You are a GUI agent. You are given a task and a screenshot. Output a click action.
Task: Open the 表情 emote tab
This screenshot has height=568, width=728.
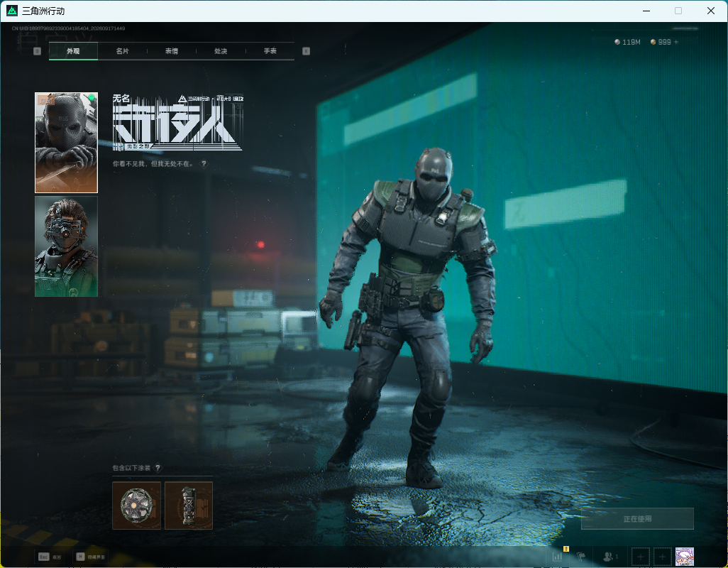(x=171, y=51)
